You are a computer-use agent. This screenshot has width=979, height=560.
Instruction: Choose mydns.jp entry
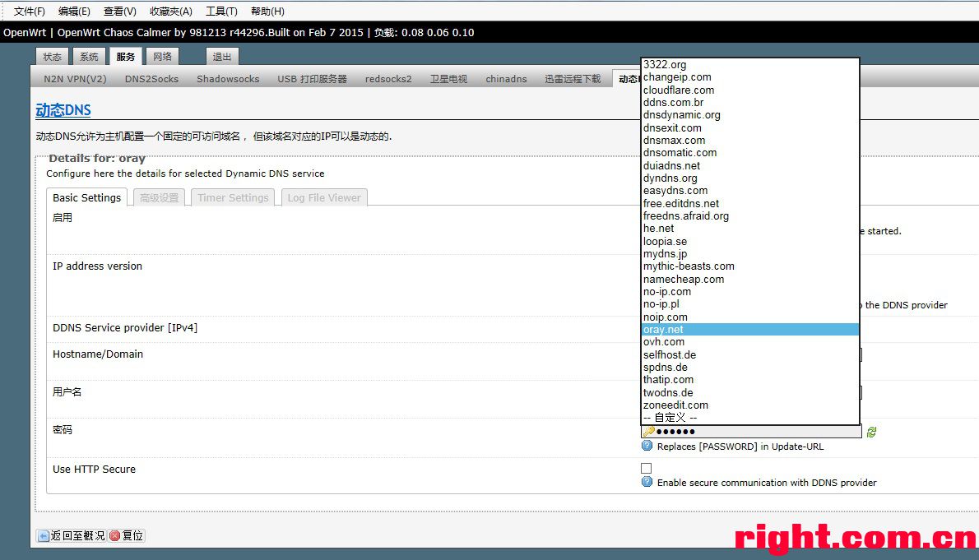pyautogui.click(x=750, y=253)
